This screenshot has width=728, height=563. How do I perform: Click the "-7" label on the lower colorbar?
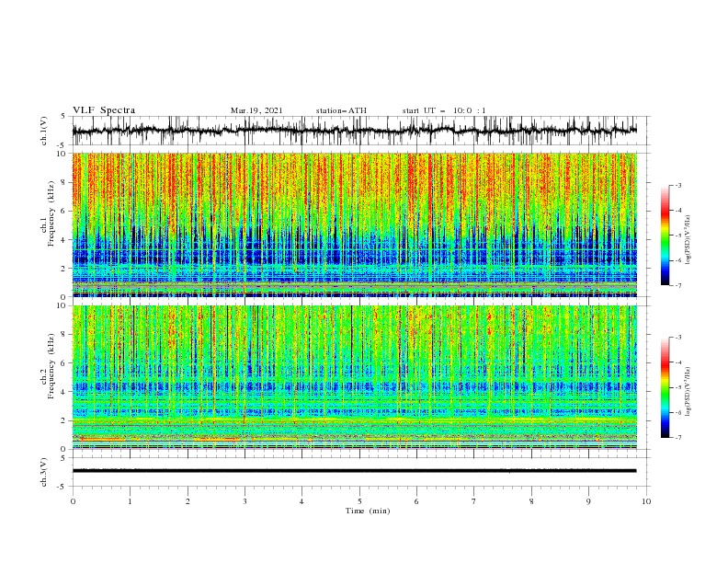tap(677, 438)
